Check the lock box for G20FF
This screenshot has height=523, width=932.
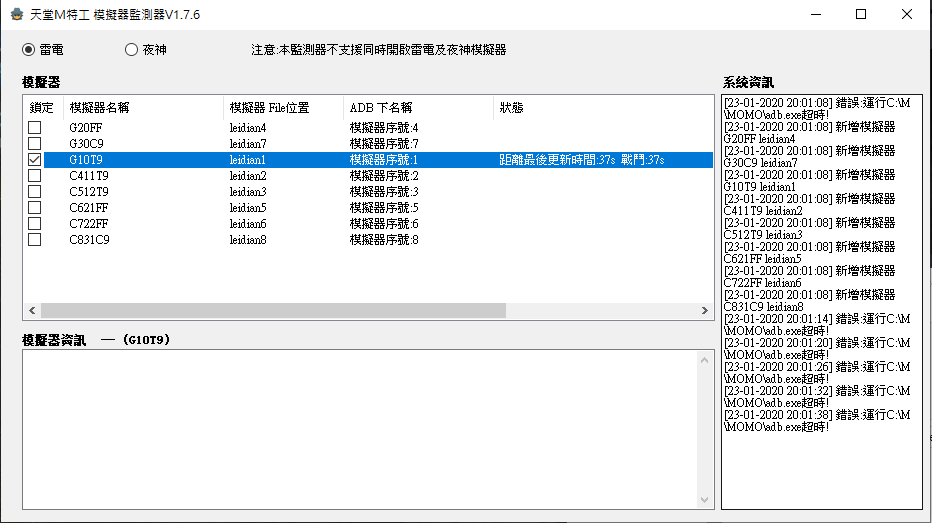tap(35, 127)
